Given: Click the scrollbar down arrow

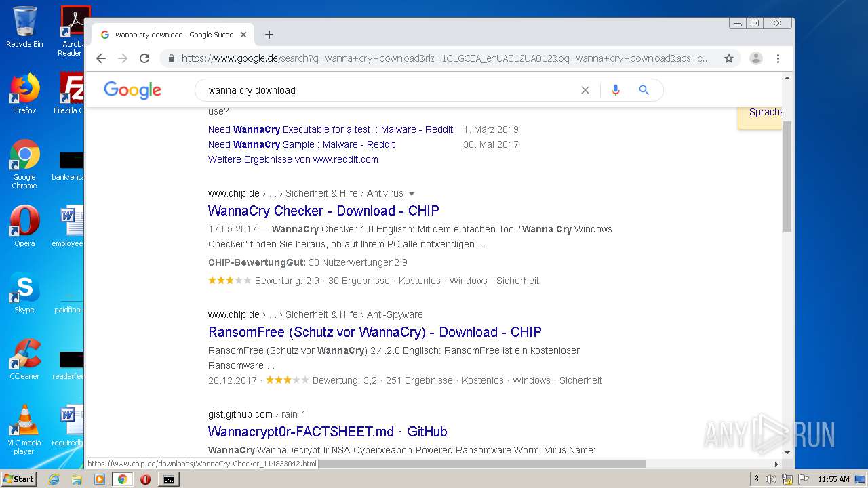Looking at the screenshot, I should click(787, 453).
